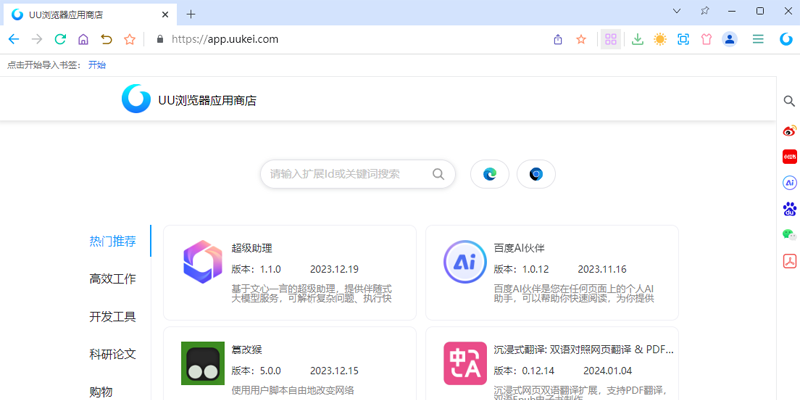Click version 1.0.12 on 百度AI伙伴 card
Image resolution: width=800 pixels, height=400 pixels.
(x=521, y=269)
